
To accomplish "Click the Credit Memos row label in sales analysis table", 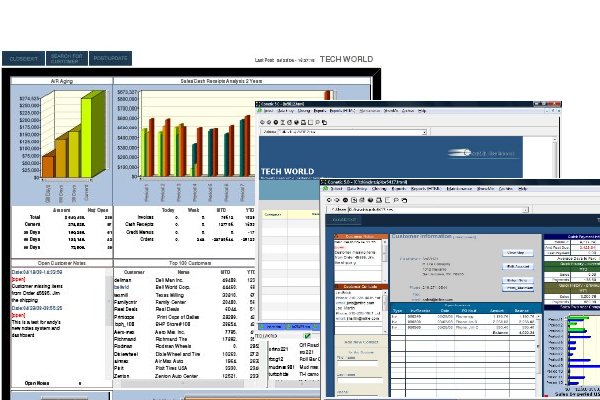I will tap(140, 232).
